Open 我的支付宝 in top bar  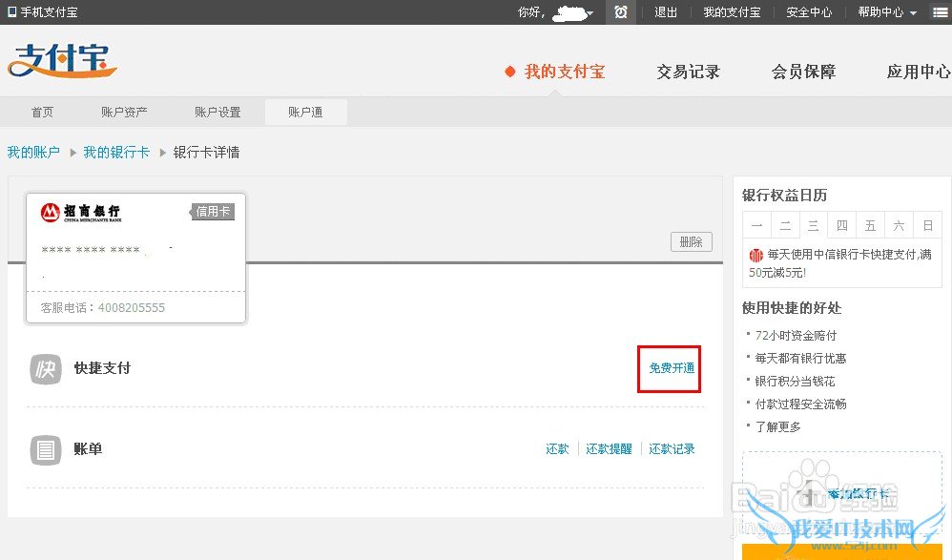pos(732,12)
